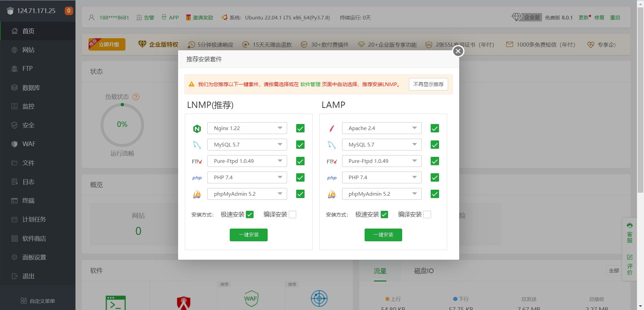Click the 更新 update link
The height and width of the screenshot is (310, 644).
[584, 17]
